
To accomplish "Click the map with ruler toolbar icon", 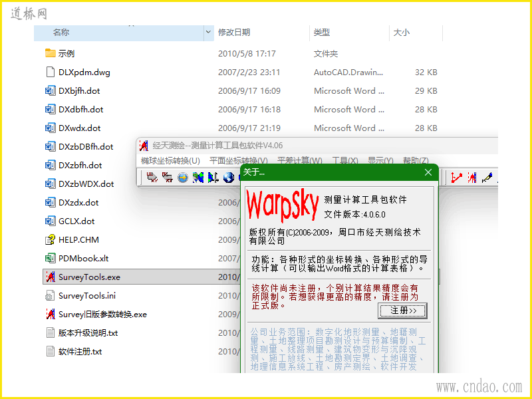I will click(x=213, y=178).
